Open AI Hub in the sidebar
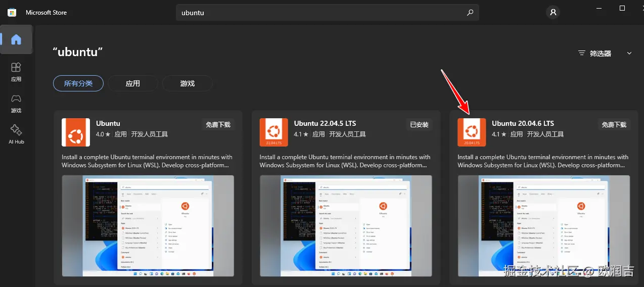 click(16, 134)
